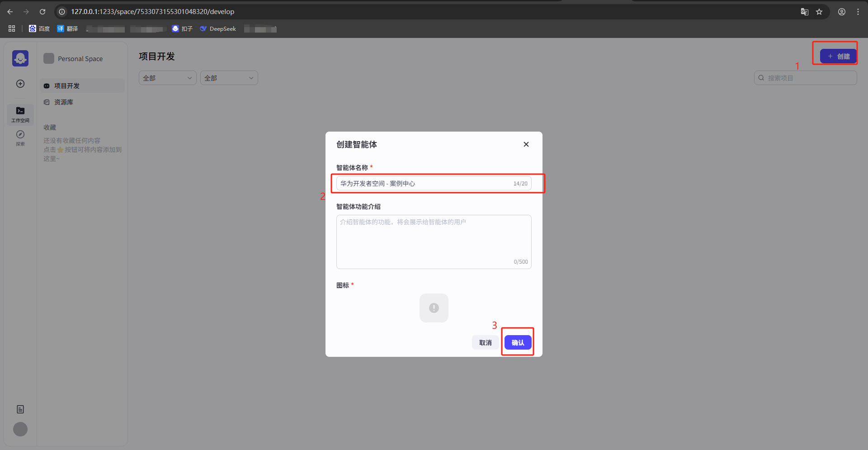Select 资源库 in the left menu
The image size is (868, 450).
click(x=82, y=102)
